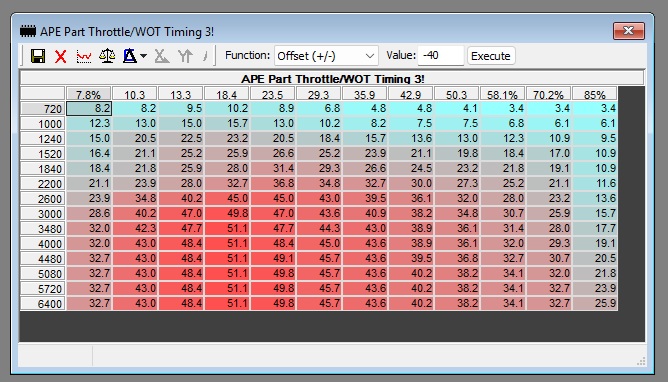Screen dimensions: 668x382
Task: Click the 17.7 cell in row 3480
Action: [595, 228]
